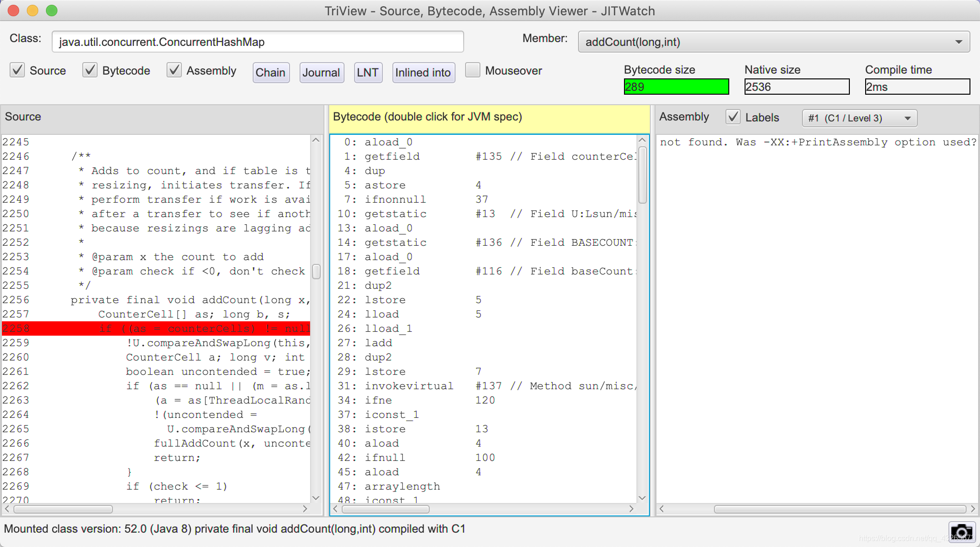Click the Journal button
980x547 pixels.
tap(321, 73)
